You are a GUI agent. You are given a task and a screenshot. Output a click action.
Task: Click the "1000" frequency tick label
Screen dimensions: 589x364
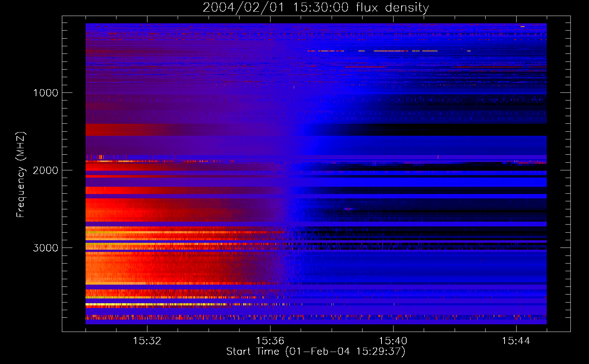point(46,93)
